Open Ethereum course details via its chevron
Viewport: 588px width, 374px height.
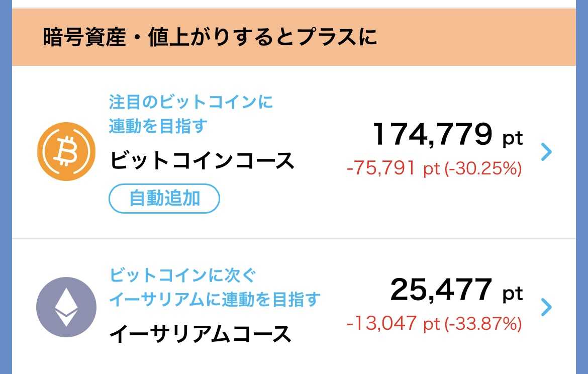[546, 307]
